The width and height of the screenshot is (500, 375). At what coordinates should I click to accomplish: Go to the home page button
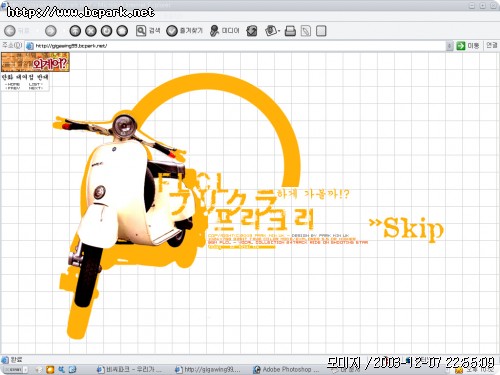[x=122, y=31]
